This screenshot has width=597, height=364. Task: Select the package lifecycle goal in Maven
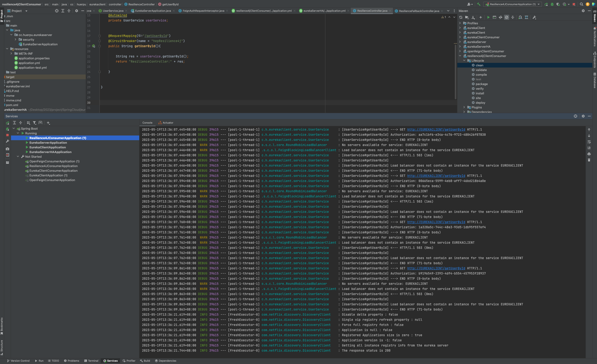481,84
